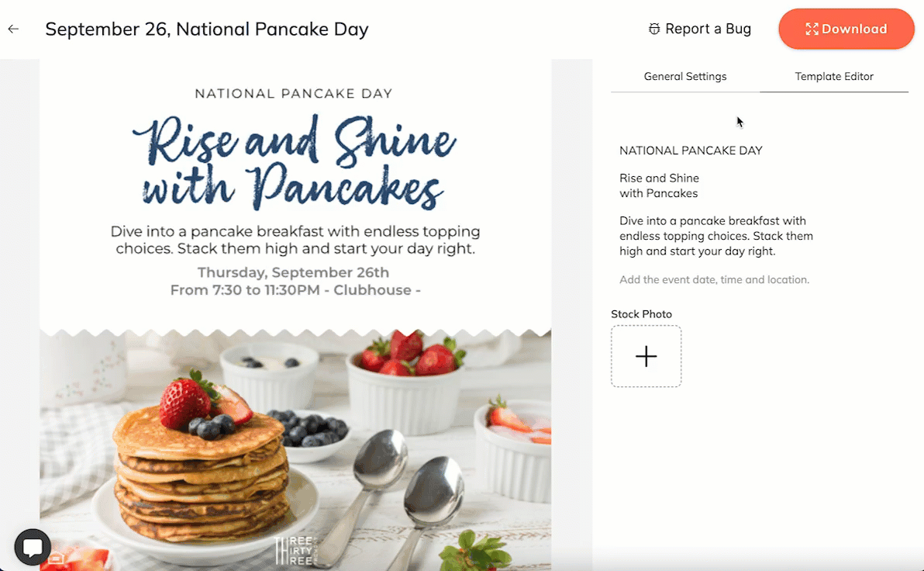Switch to the General Settings tab

click(684, 76)
